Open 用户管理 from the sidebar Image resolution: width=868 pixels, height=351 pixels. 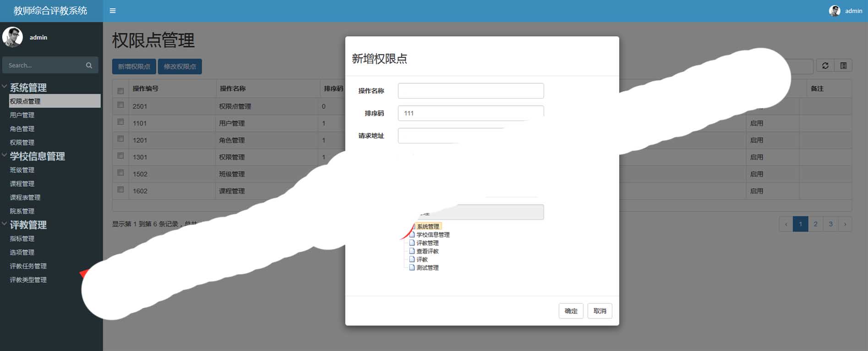(x=22, y=115)
